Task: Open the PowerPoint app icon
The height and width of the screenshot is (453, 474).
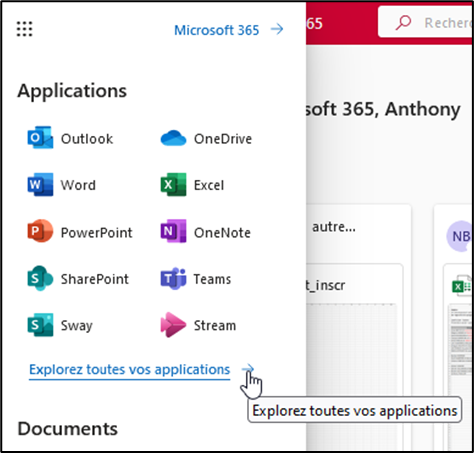Action: [x=40, y=231]
